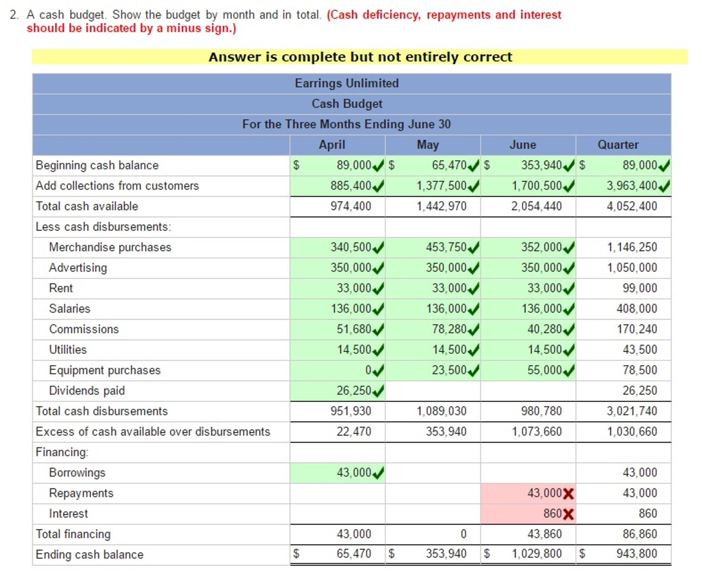Screen dimensions: 702x588
Task: Click 'Salaries' row label
Action: [70, 309]
